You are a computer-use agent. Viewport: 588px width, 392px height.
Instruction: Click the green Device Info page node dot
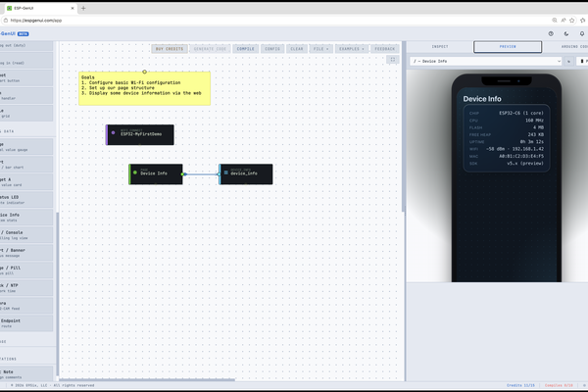[x=135, y=172]
